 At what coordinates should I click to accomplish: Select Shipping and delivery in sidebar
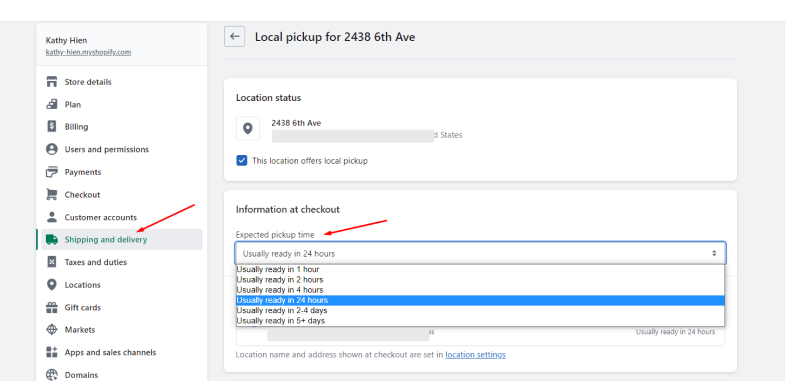(122, 239)
